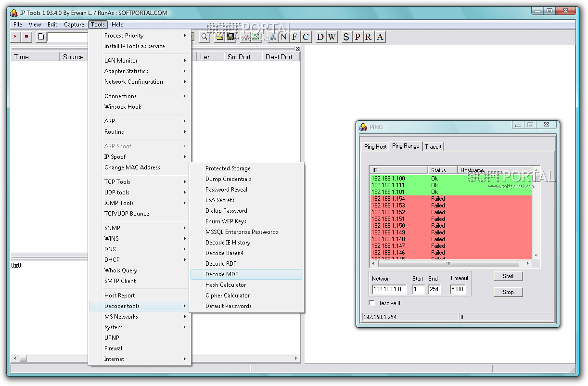Screen dimensions: 588x386
Task: Click the PING window title icon
Action: click(363, 127)
